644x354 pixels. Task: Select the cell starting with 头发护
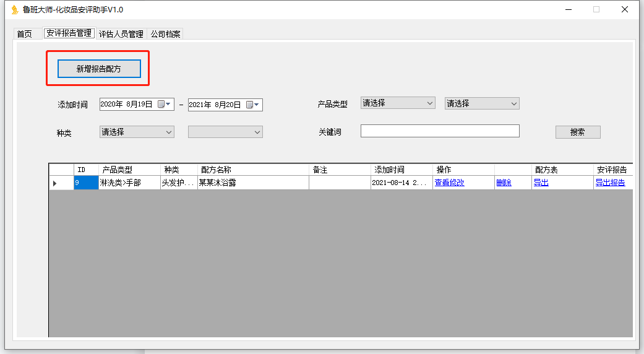179,183
